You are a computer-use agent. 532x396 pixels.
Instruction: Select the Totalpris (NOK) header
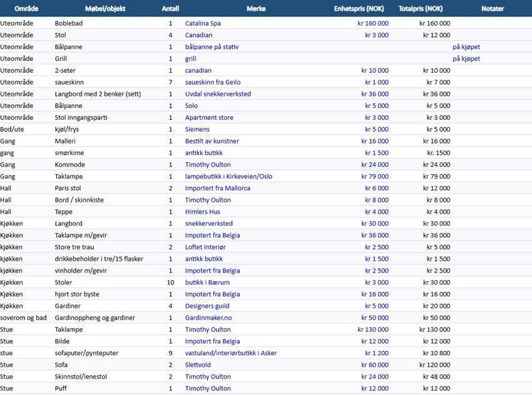pos(424,8)
